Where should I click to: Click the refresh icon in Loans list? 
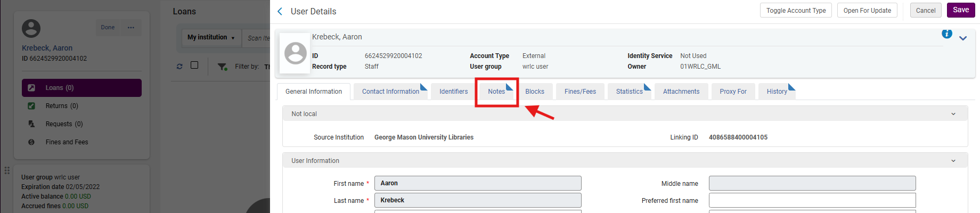click(179, 66)
